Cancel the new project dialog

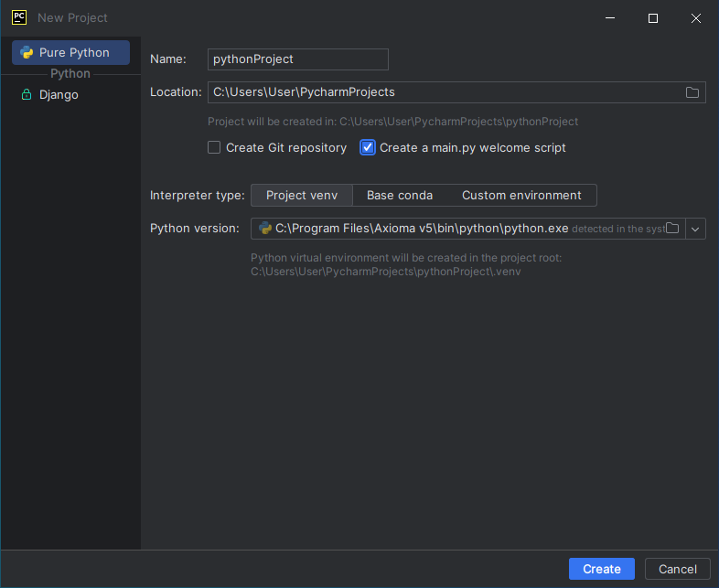(677, 569)
